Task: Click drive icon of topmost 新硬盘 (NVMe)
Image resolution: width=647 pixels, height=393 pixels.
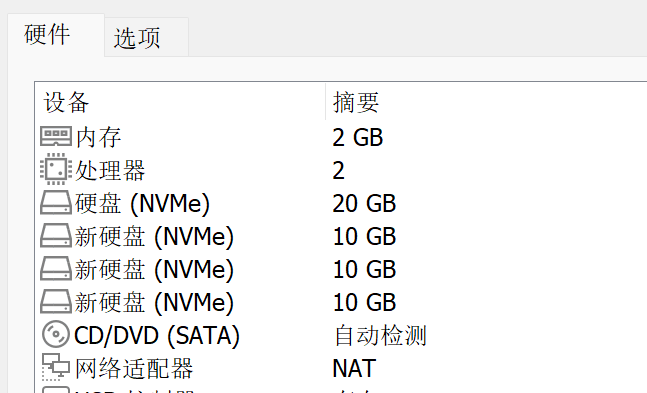Action: click(56, 235)
